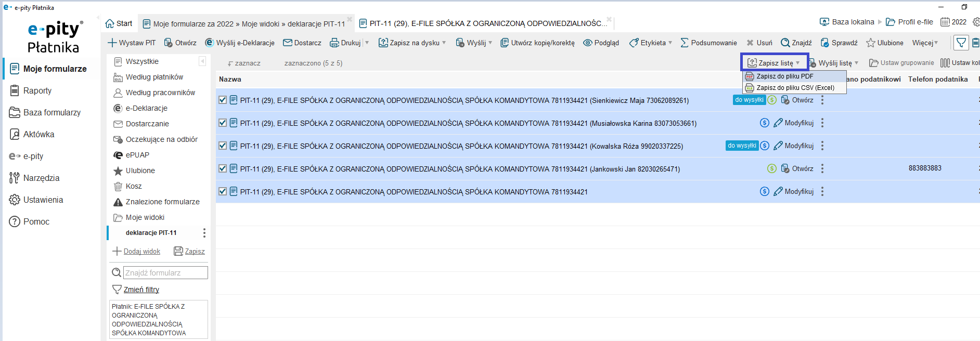Open Zapisz listę dropdown
The height and width of the screenshot is (341, 980).
[x=774, y=63]
